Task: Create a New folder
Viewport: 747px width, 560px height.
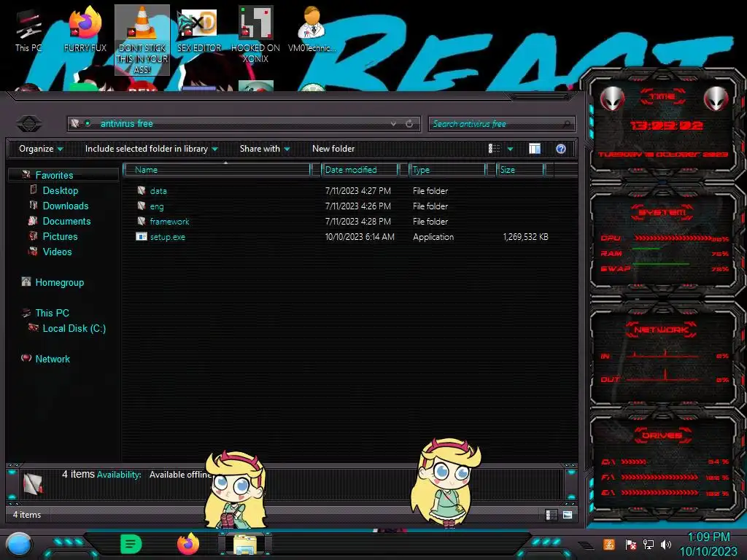Action: click(x=333, y=149)
